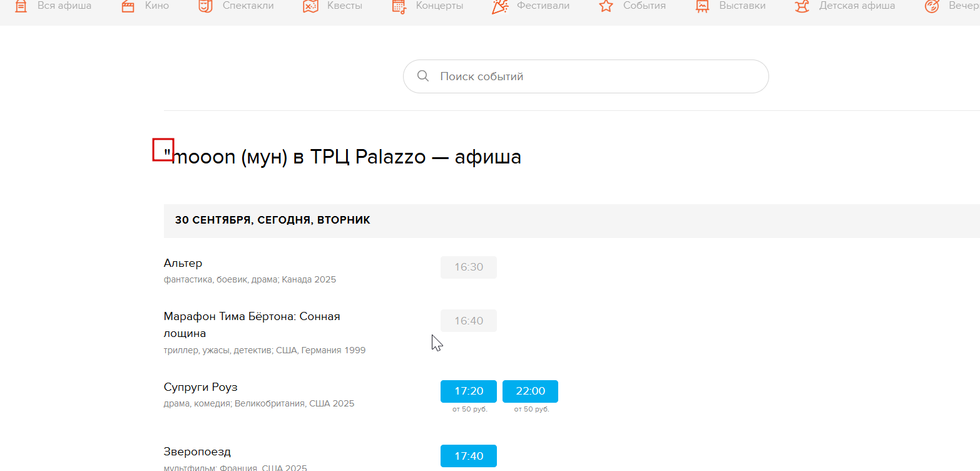Open the film Супруги Роуз
Image resolution: width=980 pixels, height=471 pixels.
(x=201, y=387)
